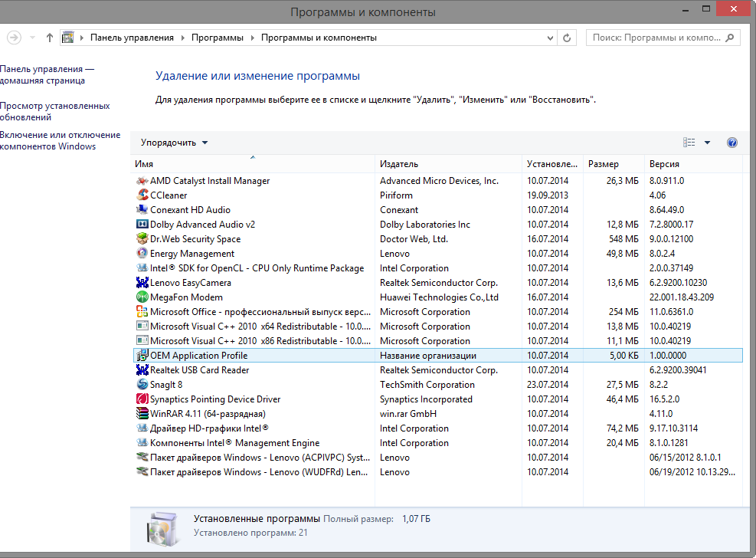The height and width of the screenshot is (558, 756).
Task: Sort list by Издатель column header
Action: [448, 164]
